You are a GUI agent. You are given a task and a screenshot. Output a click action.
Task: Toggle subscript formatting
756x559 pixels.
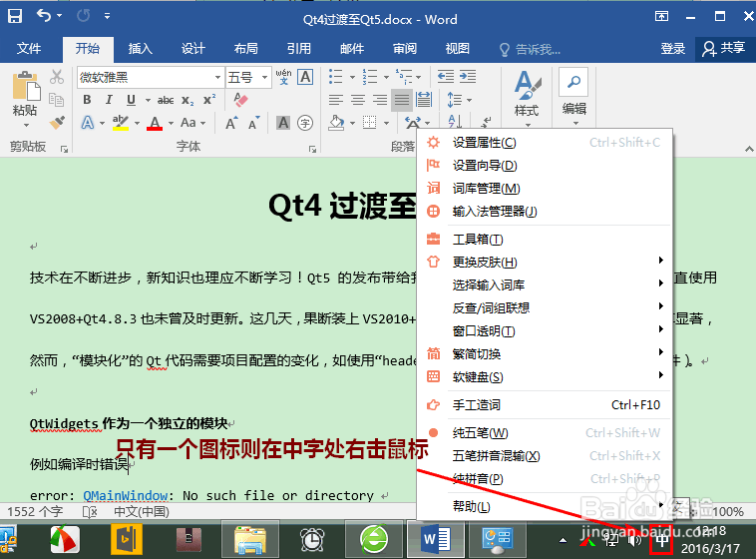click(188, 100)
